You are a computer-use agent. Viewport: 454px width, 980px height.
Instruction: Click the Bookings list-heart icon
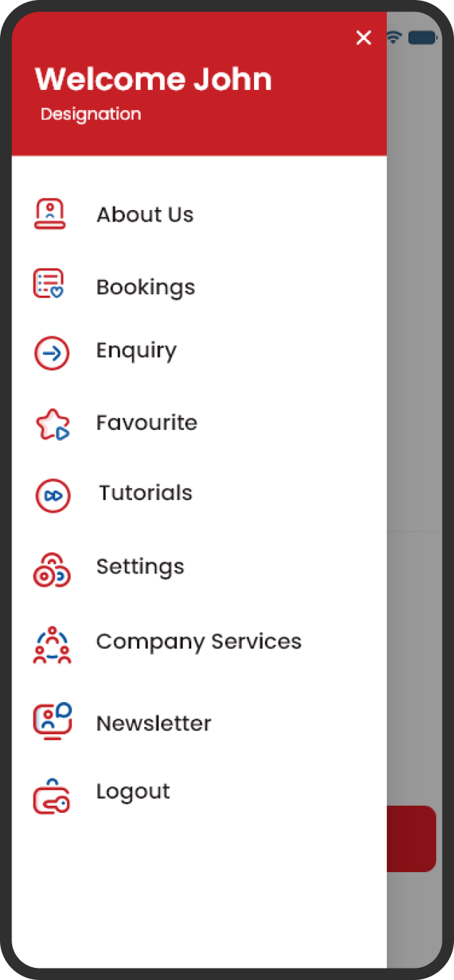[49, 284]
